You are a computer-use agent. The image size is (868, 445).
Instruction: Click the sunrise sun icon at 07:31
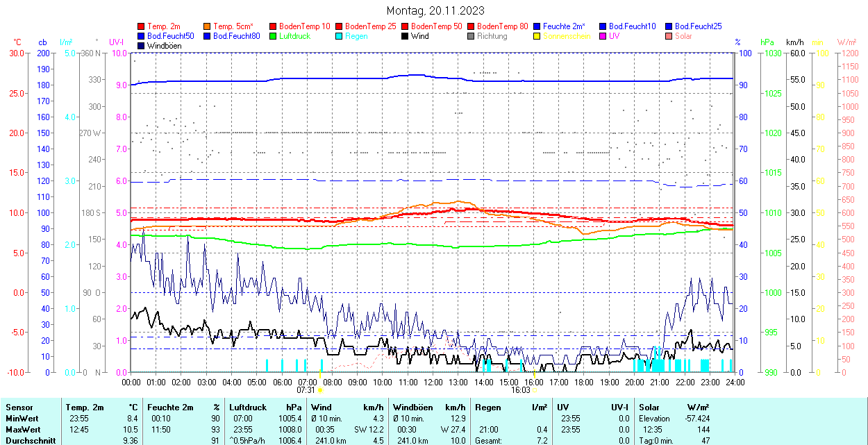click(319, 390)
